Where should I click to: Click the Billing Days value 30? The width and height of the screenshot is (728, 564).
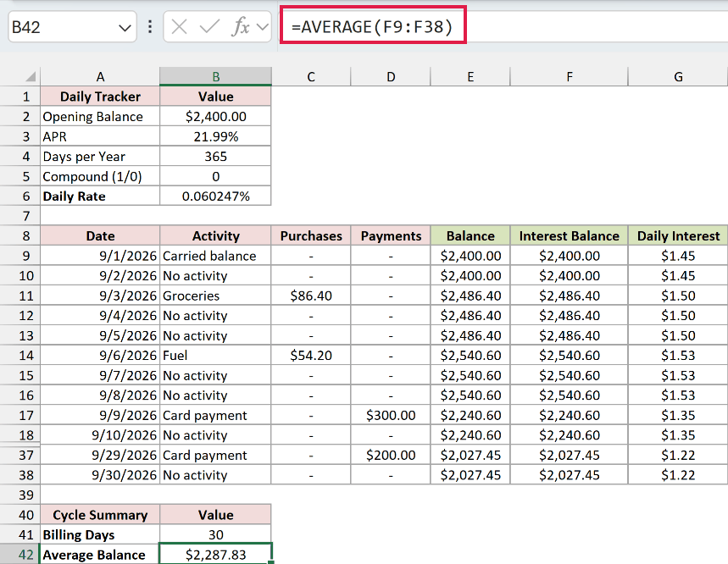click(216, 534)
